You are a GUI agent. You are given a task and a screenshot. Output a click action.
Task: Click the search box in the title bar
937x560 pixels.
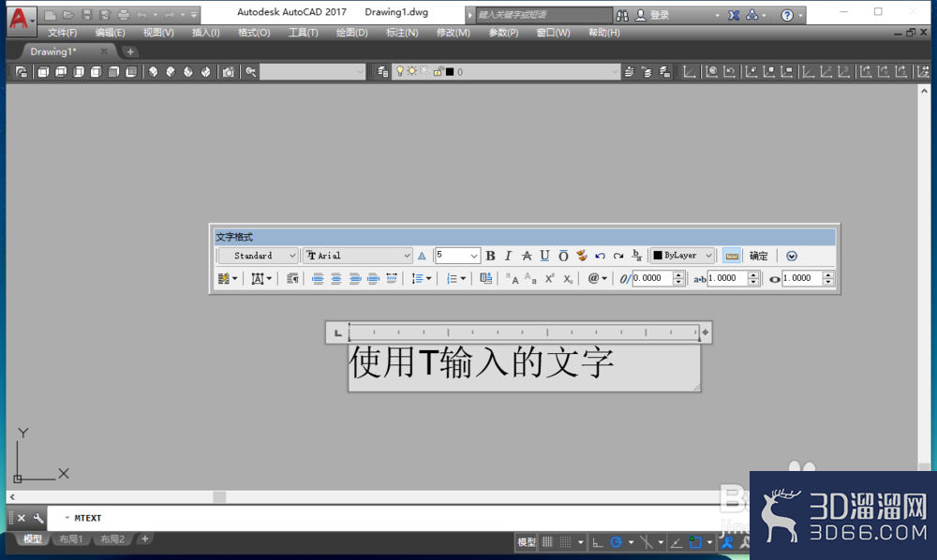pos(543,15)
